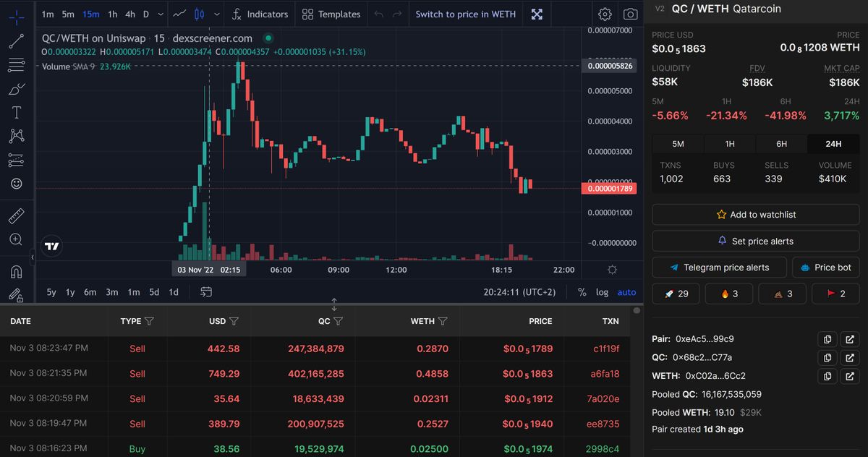
Task: Copy the QC token address
Action: [827, 357]
